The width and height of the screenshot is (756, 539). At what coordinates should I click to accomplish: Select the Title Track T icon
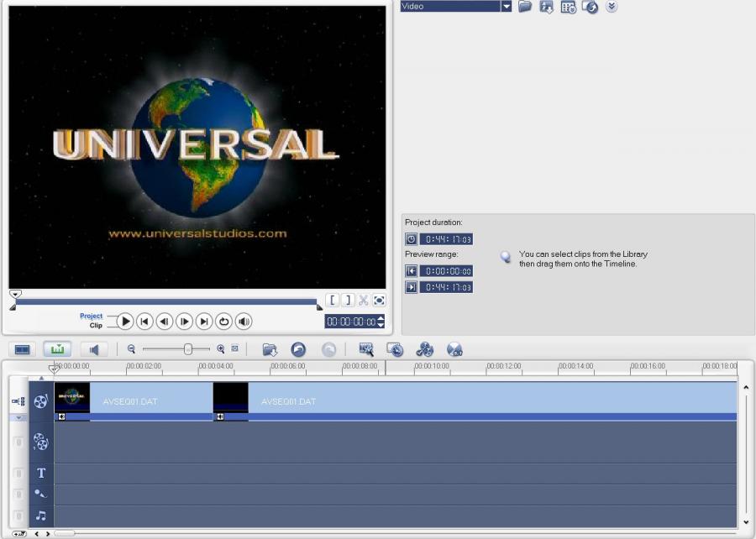point(41,473)
